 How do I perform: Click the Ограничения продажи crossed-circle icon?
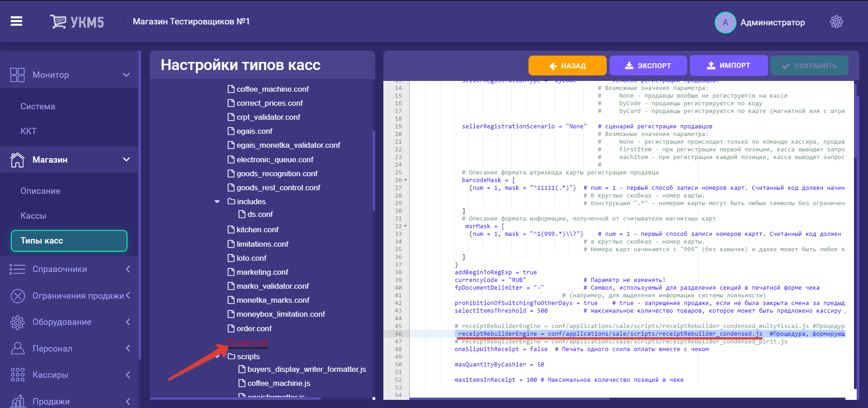[x=18, y=296]
